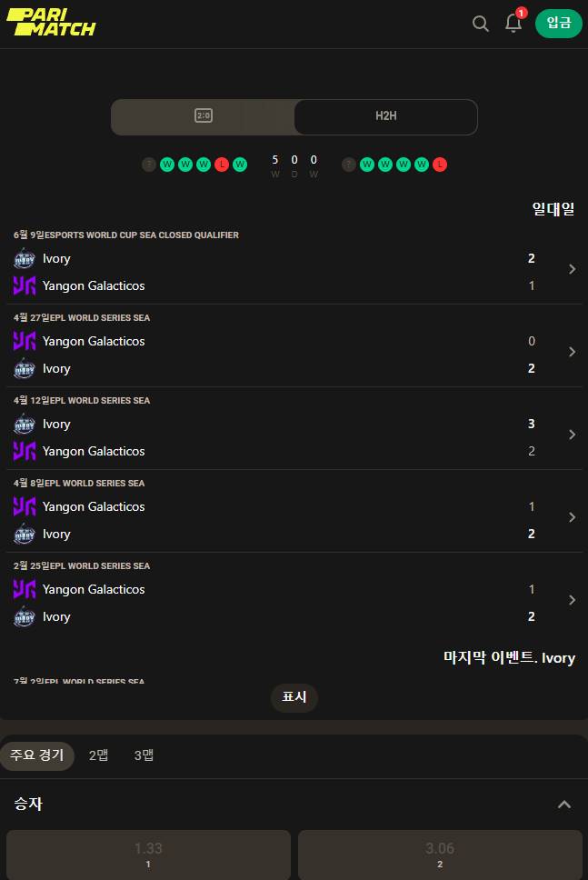Viewport: 588px width, 880px height.
Task: Open the April 12 EPL World Series match chevron
Action: [572, 435]
